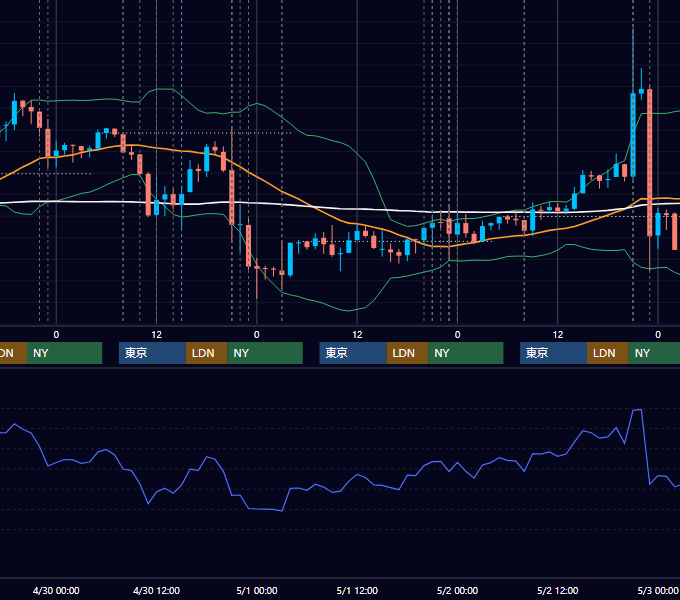Select the NY session block starting 4/30 evening

265,353
